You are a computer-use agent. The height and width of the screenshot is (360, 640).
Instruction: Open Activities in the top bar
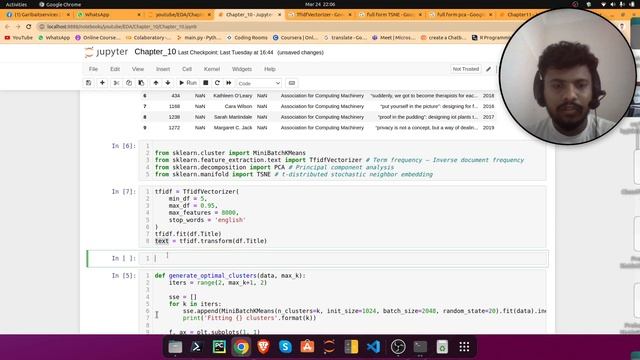coord(16,4)
